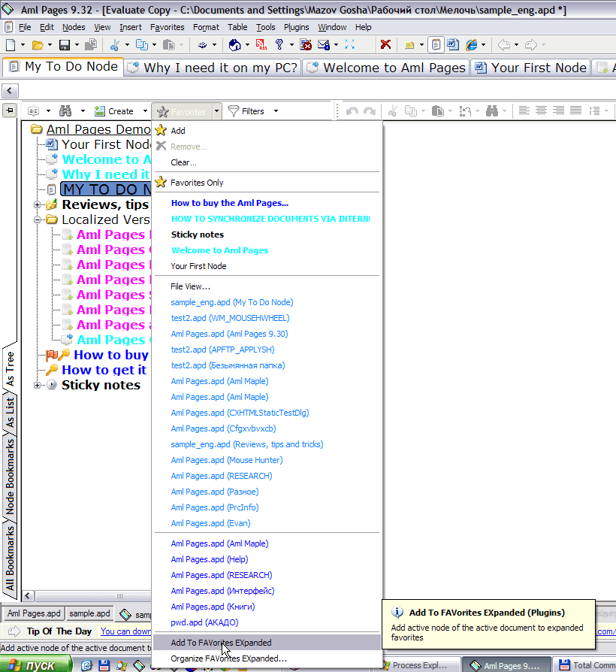Expand the Sticky notes tree node
This screenshot has height=672, width=616.
click(38, 386)
